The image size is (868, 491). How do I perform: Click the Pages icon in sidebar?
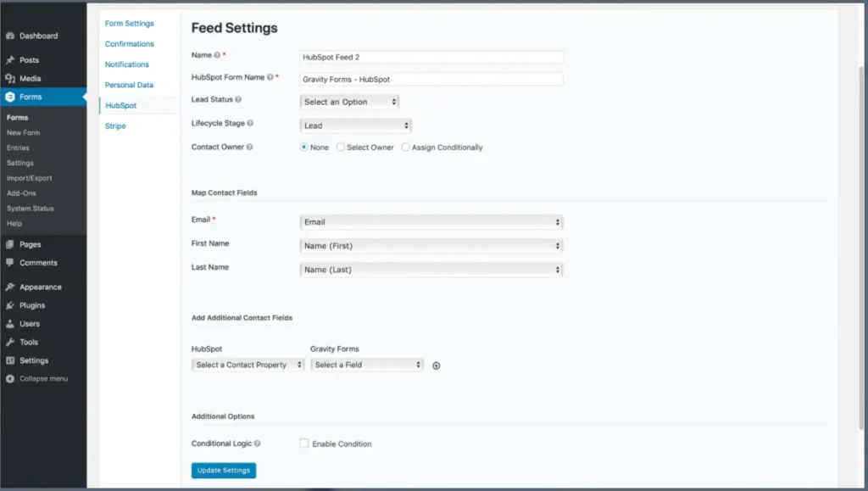point(10,244)
